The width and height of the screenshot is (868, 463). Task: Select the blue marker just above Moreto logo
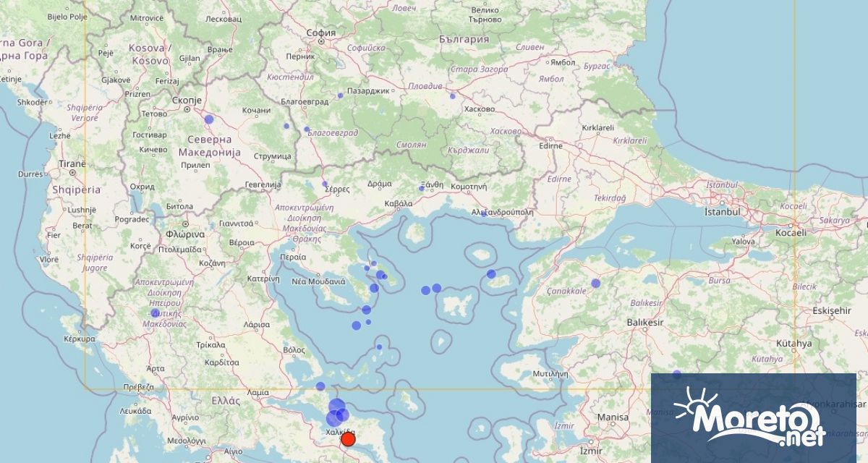(677, 374)
